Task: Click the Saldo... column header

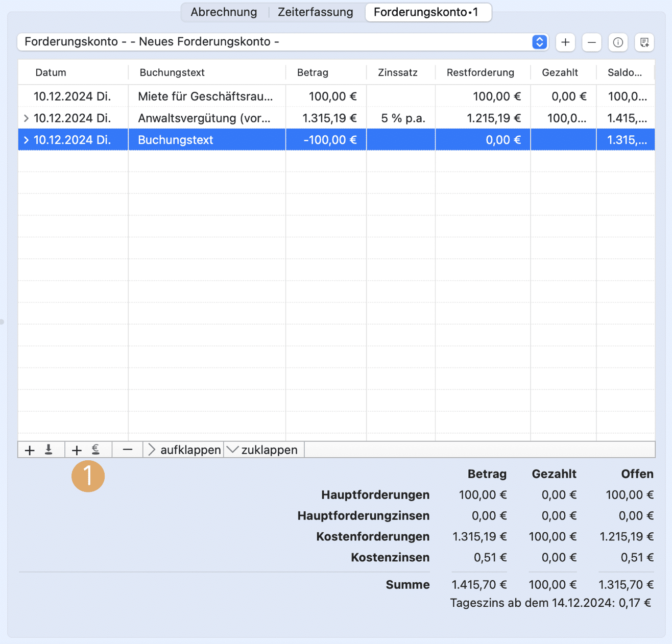Action: [x=626, y=72]
